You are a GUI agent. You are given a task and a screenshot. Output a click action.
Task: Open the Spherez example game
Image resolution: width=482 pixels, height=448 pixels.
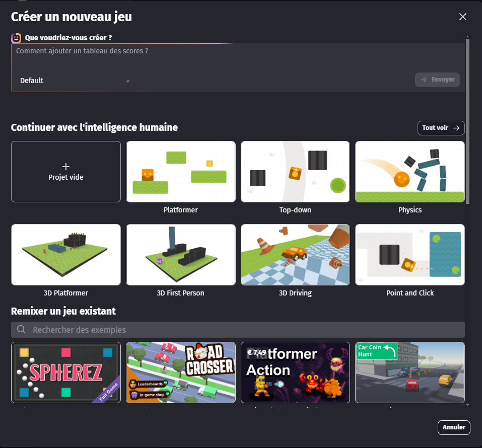coord(66,372)
